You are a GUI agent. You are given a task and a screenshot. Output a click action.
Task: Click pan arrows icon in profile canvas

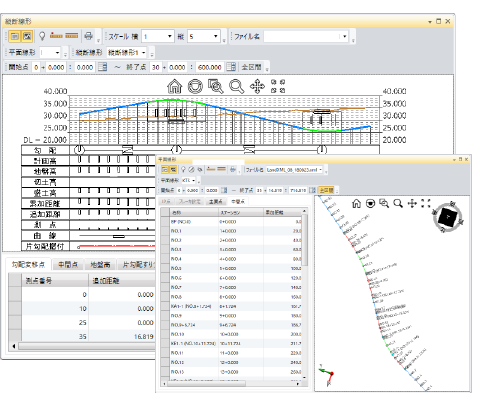pyautogui.click(x=257, y=86)
